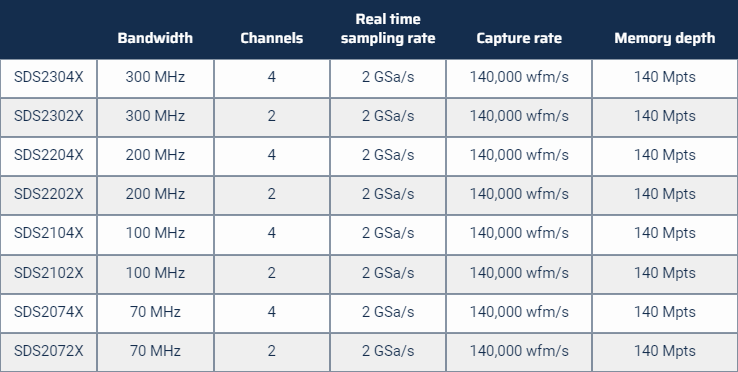Select the Memory depth column header
The image size is (738, 372).
(x=665, y=38)
